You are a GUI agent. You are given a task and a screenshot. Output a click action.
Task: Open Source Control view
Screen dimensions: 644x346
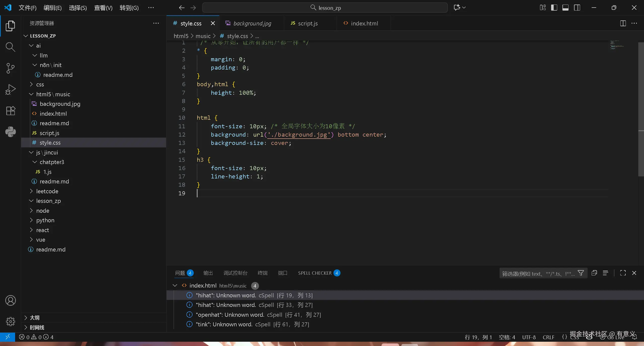coord(10,68)
